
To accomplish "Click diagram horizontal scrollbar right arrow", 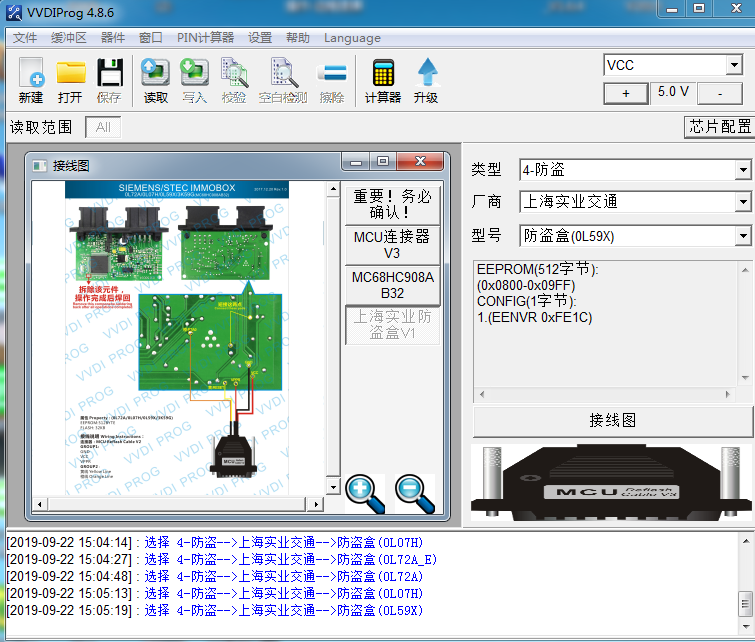I will coord(316,504).
